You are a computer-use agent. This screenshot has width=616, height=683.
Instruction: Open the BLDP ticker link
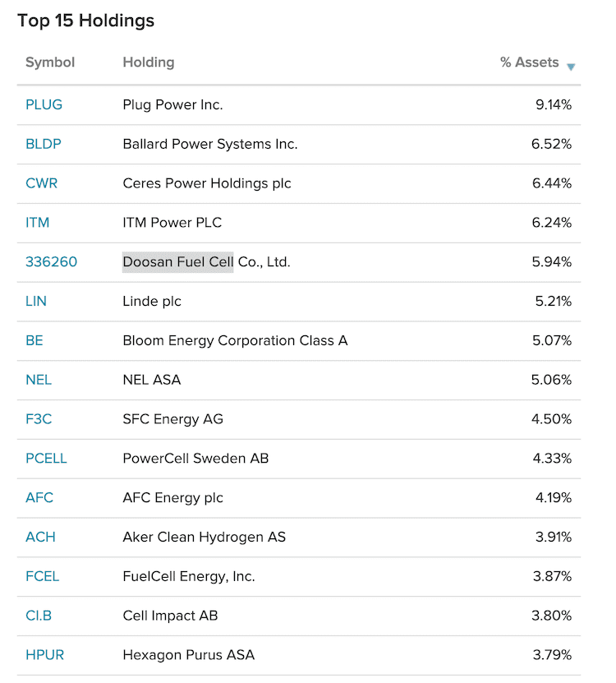click(42, 144)
